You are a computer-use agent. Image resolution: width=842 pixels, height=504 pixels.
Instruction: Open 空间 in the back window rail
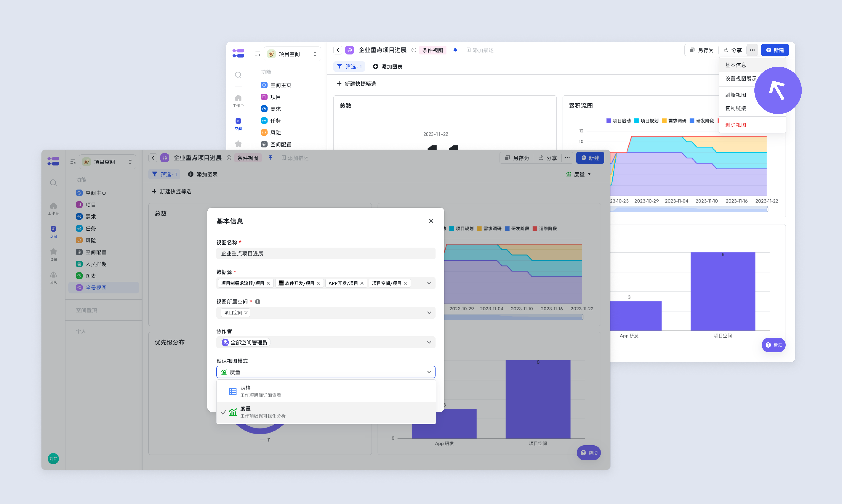click(238, 124)
